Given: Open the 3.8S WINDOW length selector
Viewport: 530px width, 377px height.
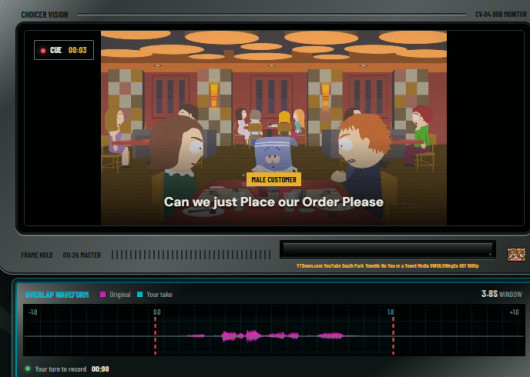Looking at the screenshot, I should [x=502, y=294].
